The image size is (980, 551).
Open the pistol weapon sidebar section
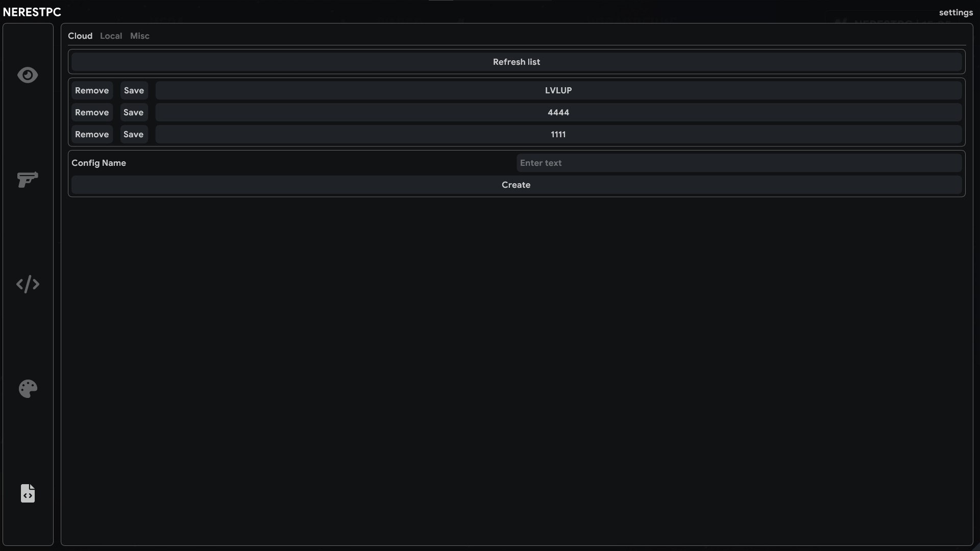click(28, 180)
